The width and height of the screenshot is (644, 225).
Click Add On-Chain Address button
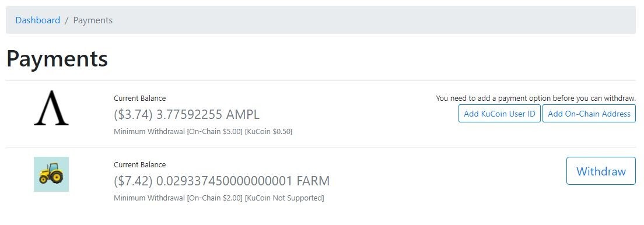589,114
